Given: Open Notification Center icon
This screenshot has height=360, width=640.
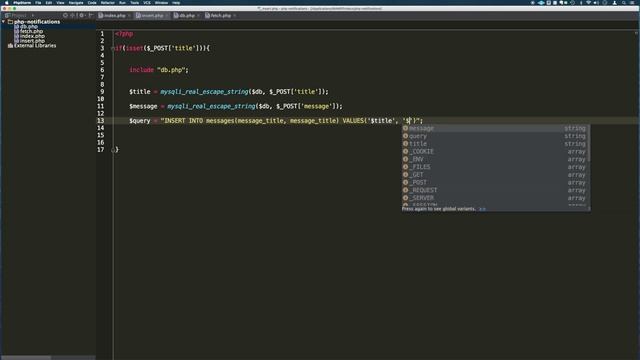Looking at the screenshot, I should [x=633, y=2].
